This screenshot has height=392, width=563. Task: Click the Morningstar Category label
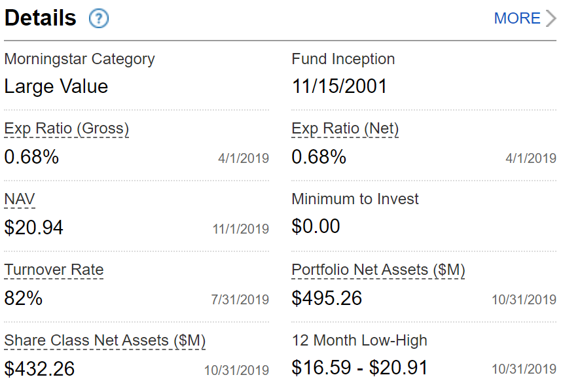coord(79,59)
